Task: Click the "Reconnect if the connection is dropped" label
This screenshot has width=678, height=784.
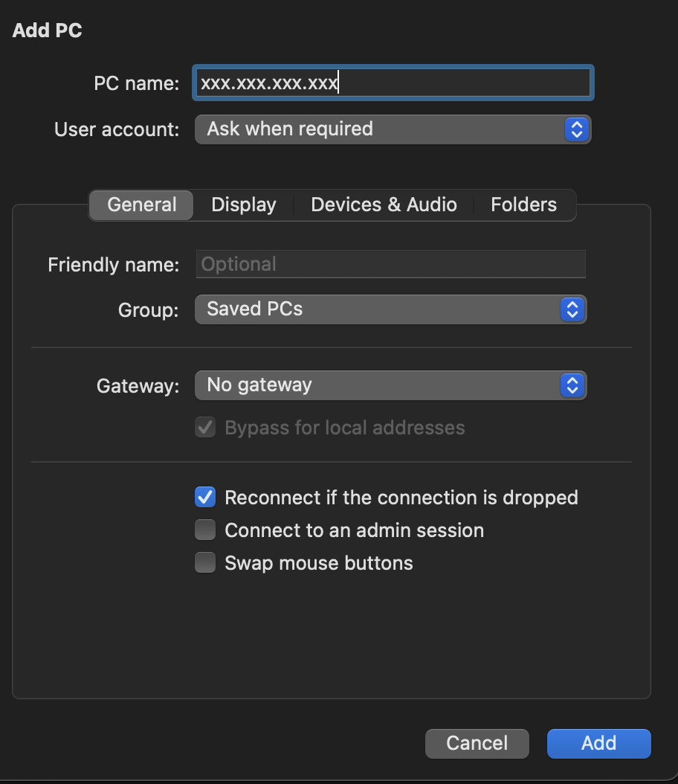Action: [401, 498]
